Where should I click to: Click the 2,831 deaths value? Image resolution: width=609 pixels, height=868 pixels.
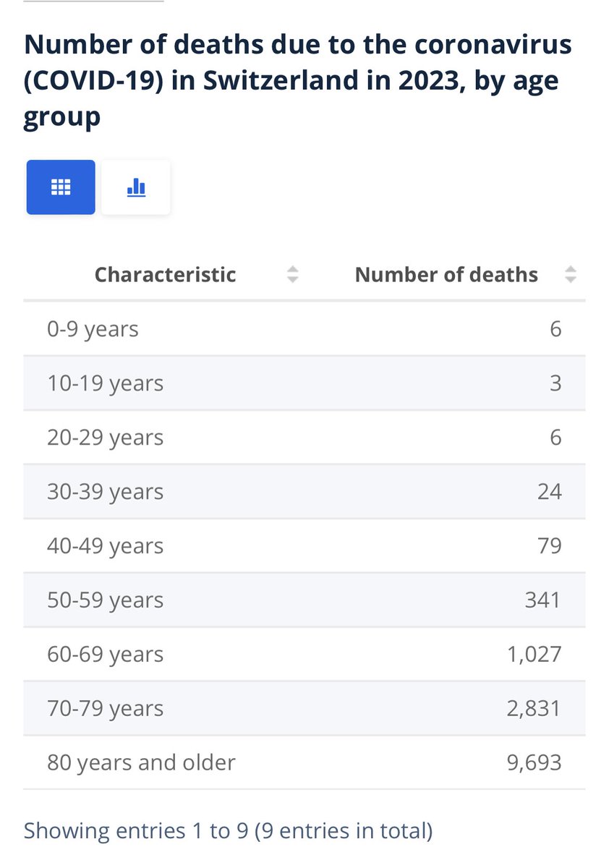click(534, 708)
